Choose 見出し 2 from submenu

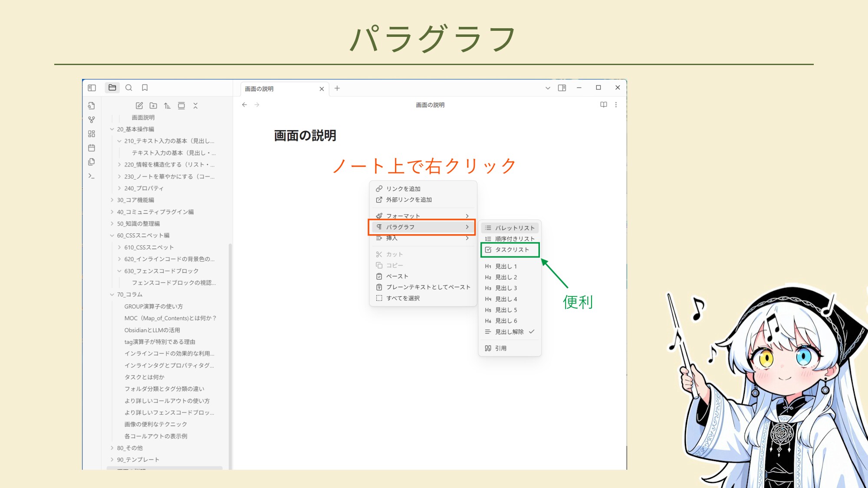506,277
